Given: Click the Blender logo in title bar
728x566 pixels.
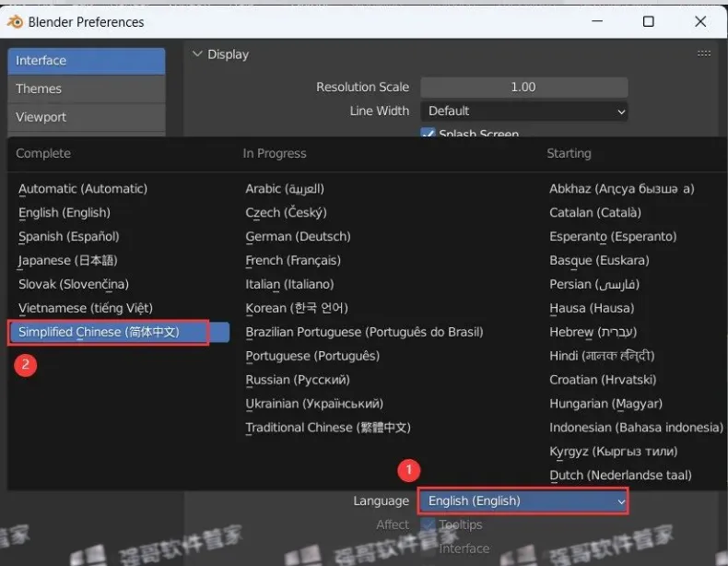Looking at the screenshot, I should (x=15, y=21).
